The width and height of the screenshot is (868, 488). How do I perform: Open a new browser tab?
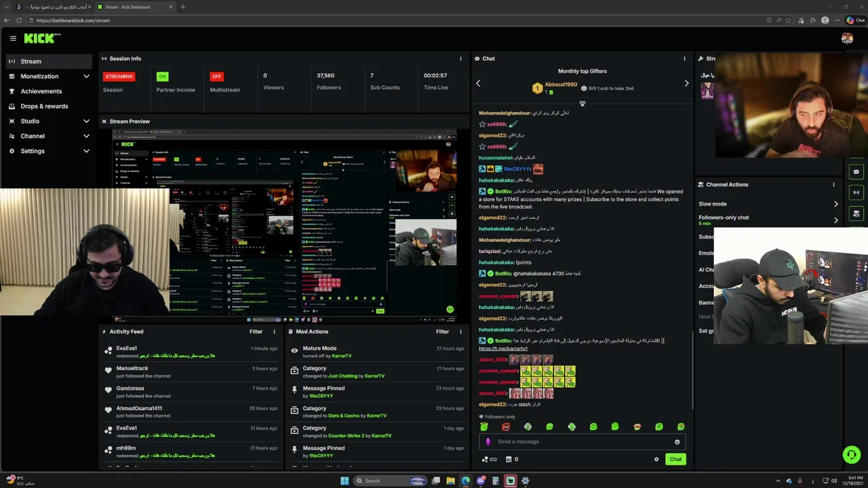tap(183, 7)
